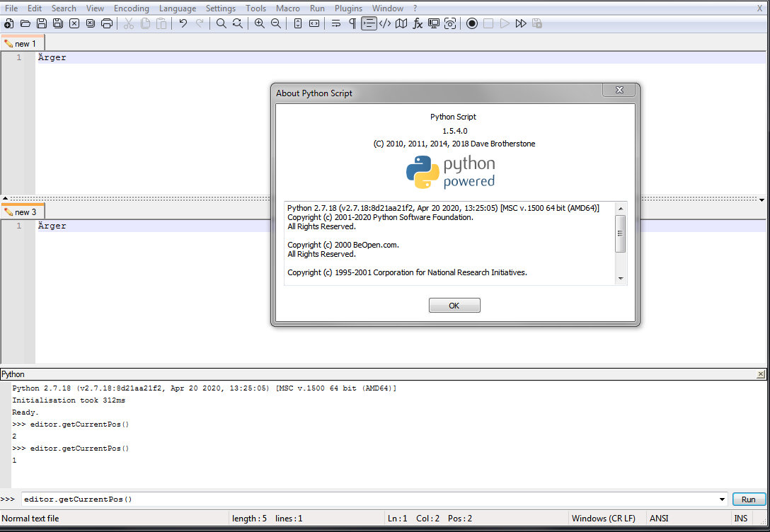Open the question mark help menu
Screen dimensions: 770x532
point(415,8)
